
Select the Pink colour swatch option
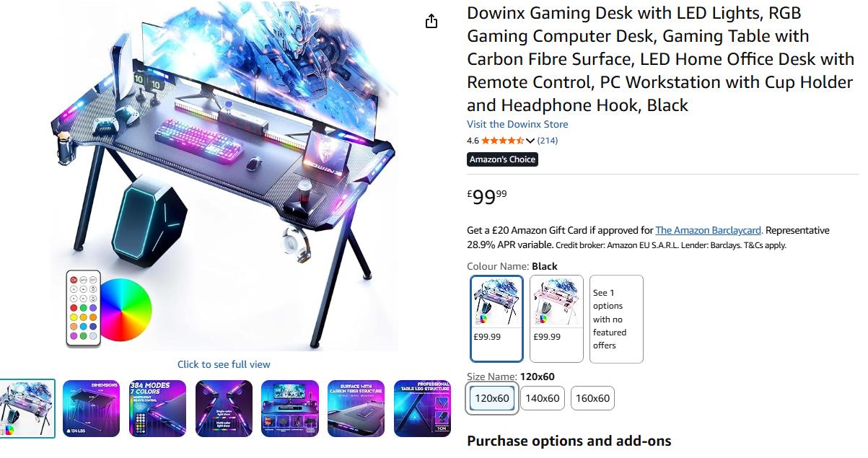coord(556,318)
